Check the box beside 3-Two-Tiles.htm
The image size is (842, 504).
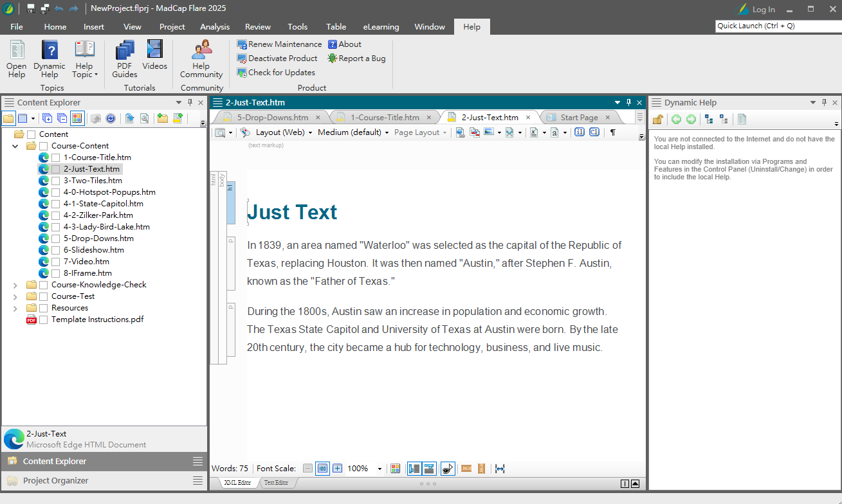pyautogui.click(x=56, y=181)
